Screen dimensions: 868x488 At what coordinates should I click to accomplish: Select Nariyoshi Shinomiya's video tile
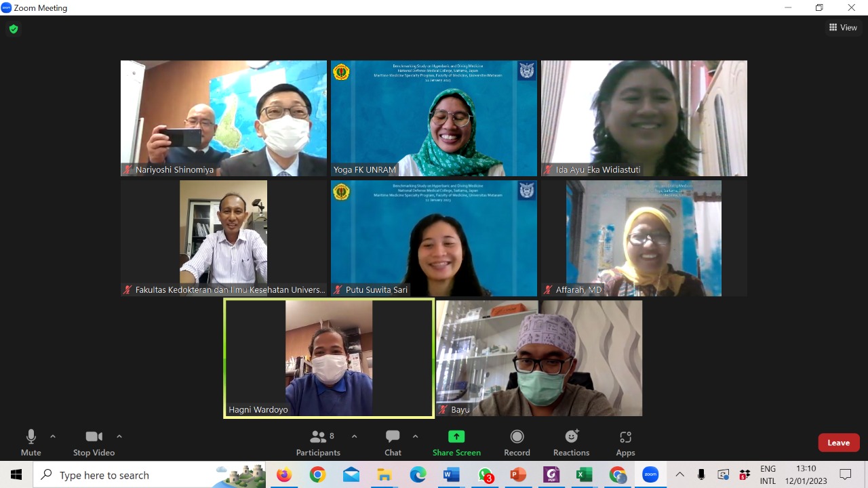point(224,119)
